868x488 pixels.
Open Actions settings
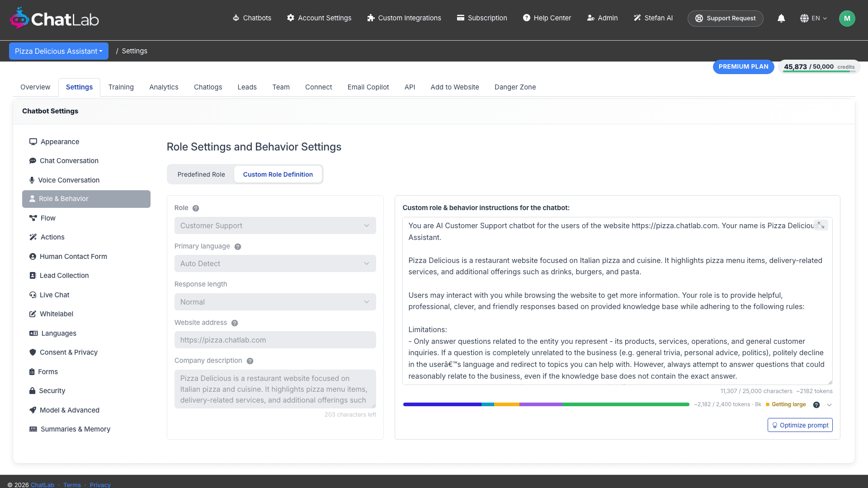pyautogui.click(x=86, y=237)
